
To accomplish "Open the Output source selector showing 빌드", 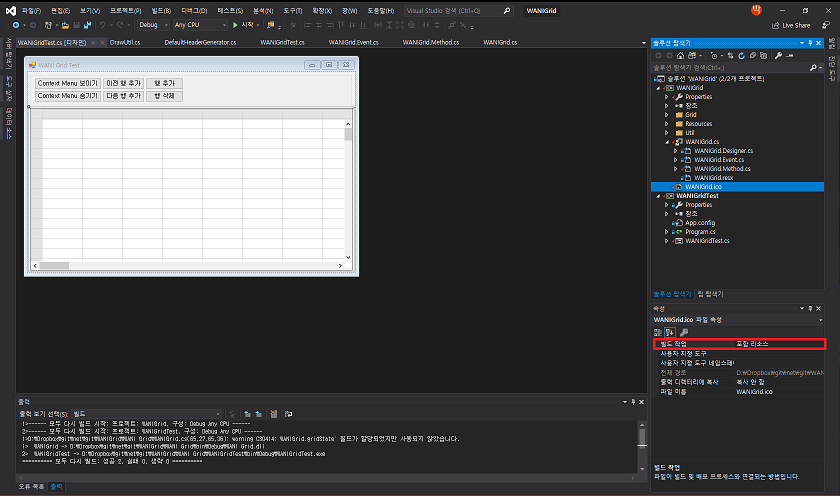I will click(146, 414).
